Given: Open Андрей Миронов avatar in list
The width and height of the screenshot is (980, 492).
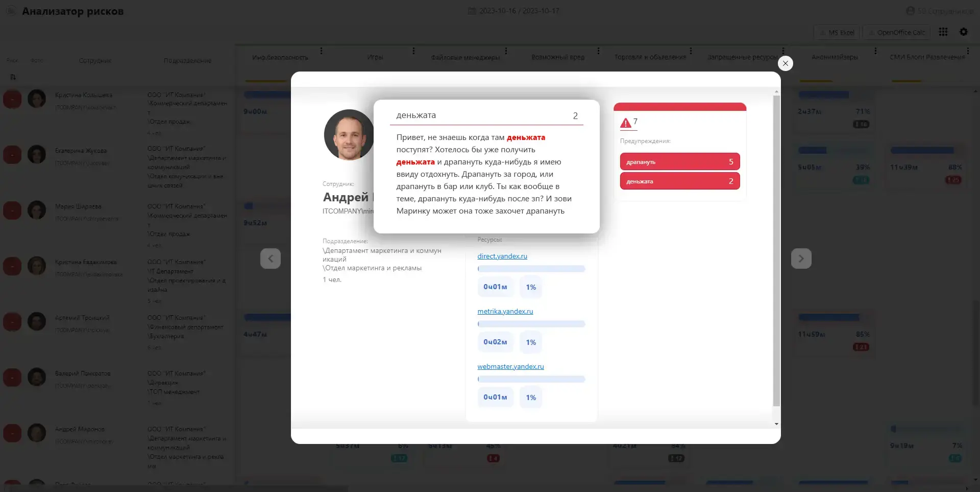Looking at the screenshot, I should tap(37, 433).
